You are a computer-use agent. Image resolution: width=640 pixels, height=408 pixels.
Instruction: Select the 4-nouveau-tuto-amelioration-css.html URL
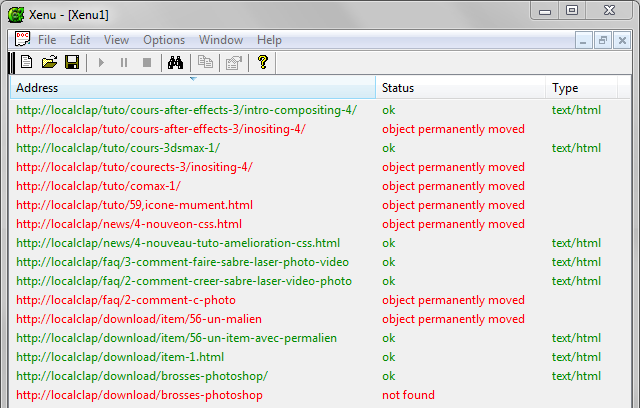point(178,243)
